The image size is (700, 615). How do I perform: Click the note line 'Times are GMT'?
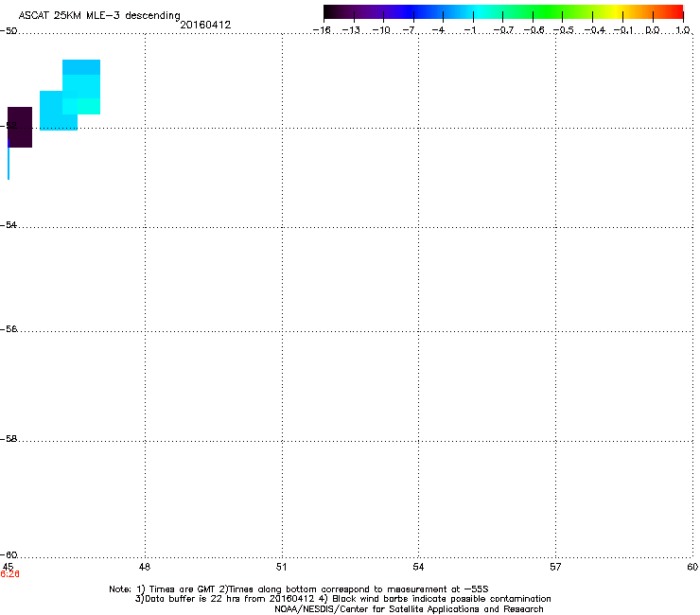coord(183,589)
